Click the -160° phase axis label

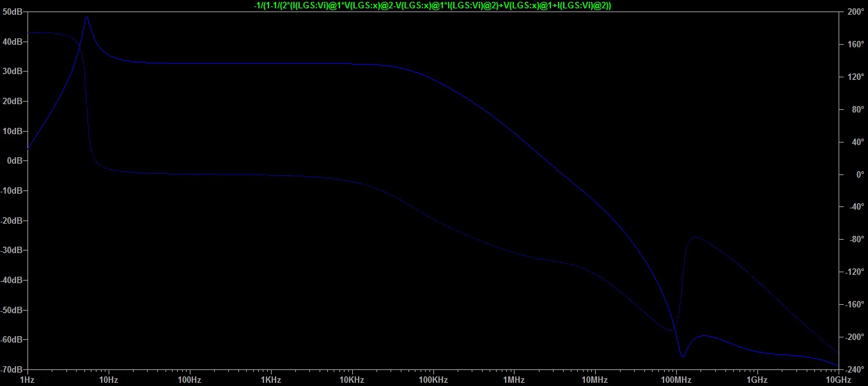coord(855,304)
